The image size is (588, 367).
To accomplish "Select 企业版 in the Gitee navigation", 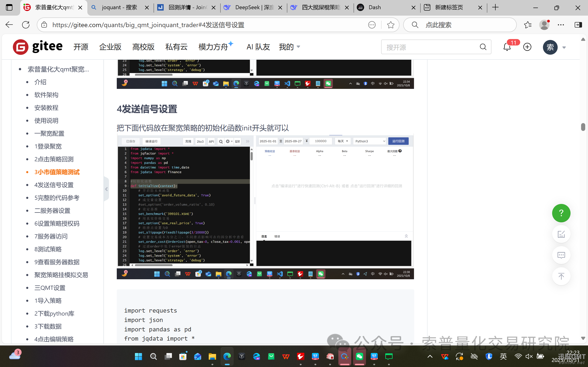I will click(x=110, y=47).
